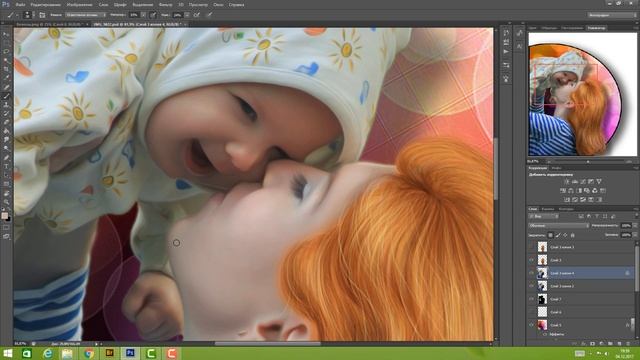Select the Zoom tool
This screenshot has height=360, width=640.
[6, 202]
